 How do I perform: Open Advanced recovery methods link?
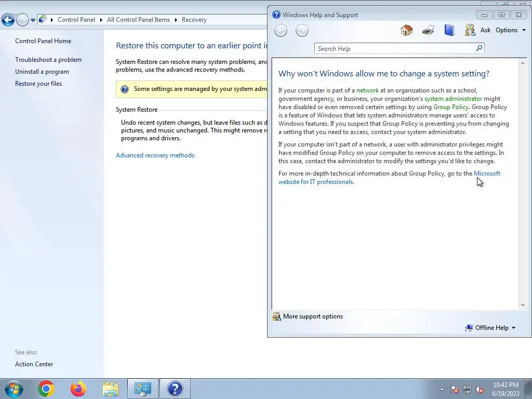click(155, 155)
